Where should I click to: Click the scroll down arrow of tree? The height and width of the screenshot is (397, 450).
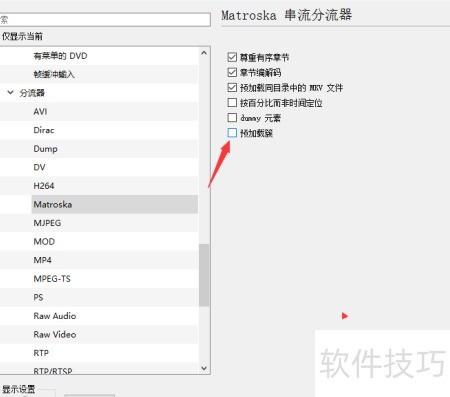tap(204, 368)
